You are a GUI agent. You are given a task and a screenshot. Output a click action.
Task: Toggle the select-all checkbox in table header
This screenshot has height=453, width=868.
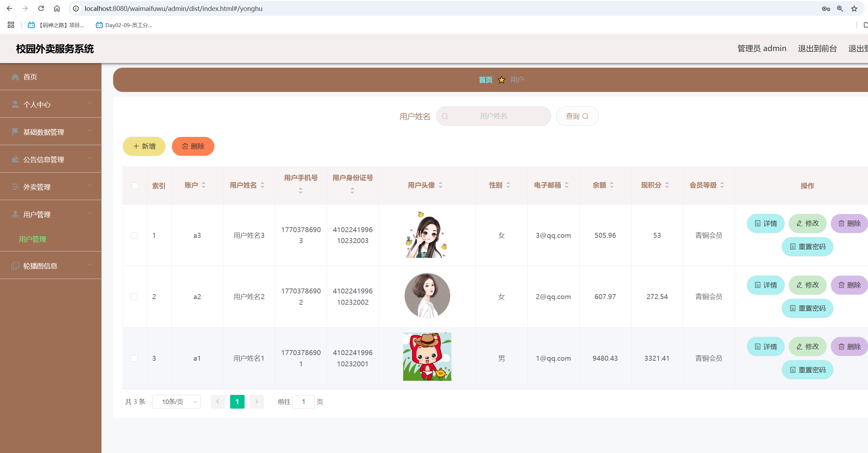135,186
